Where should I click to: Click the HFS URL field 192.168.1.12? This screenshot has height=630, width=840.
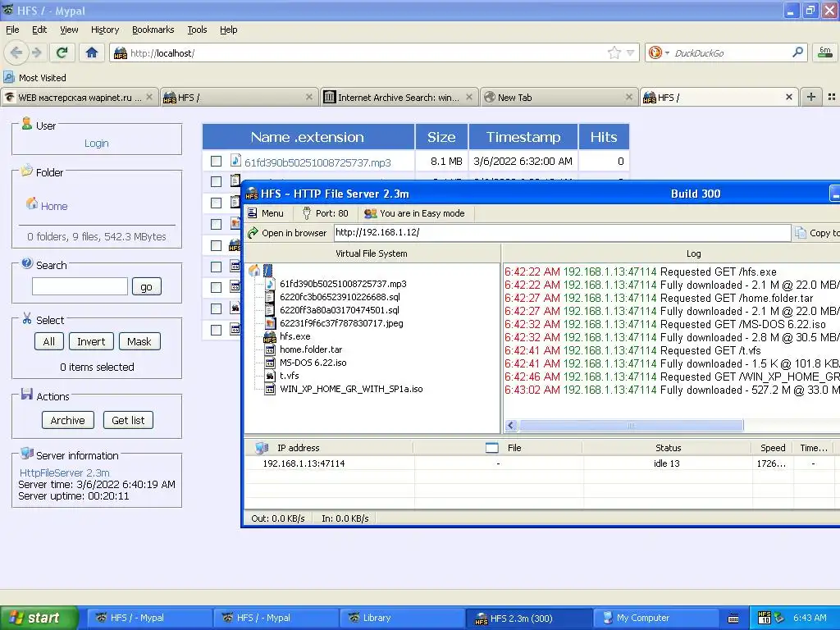click(563, 232)
